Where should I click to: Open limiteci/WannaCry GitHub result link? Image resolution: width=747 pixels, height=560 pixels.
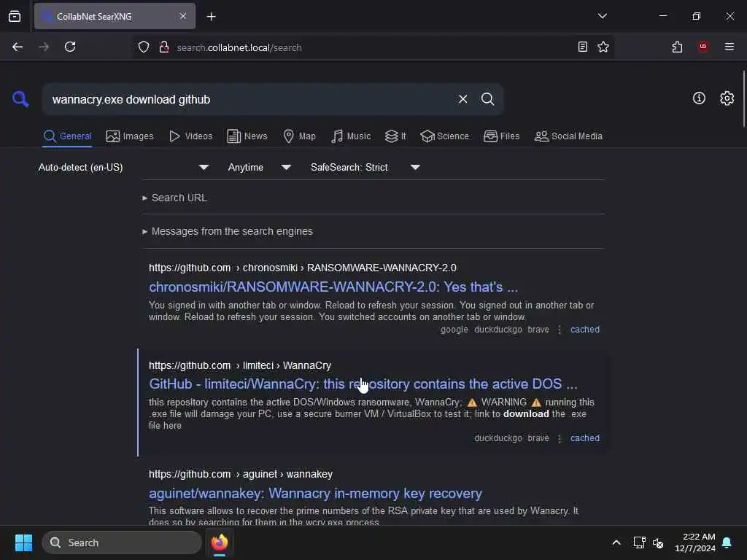[363, 384]
